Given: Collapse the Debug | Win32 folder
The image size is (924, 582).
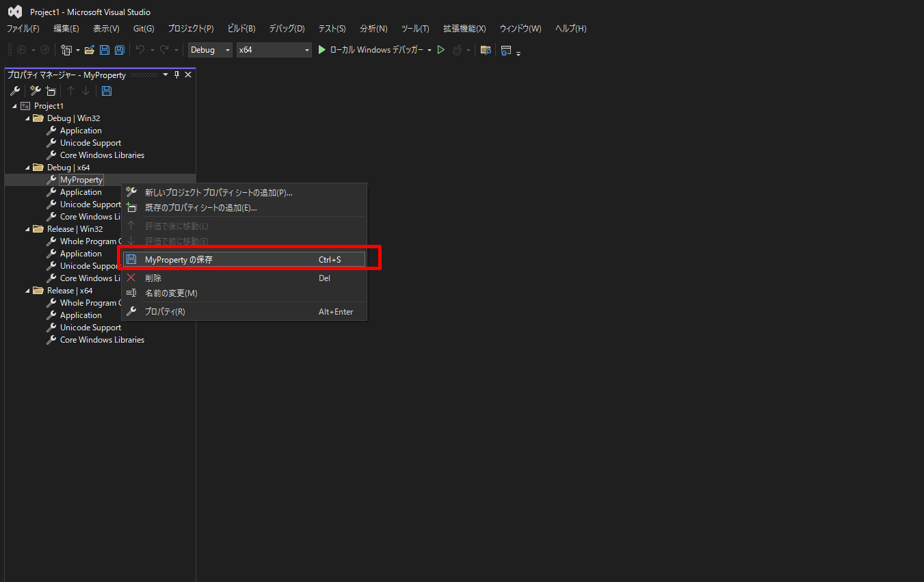Looking at the screenshot, I should pos(27,118).
